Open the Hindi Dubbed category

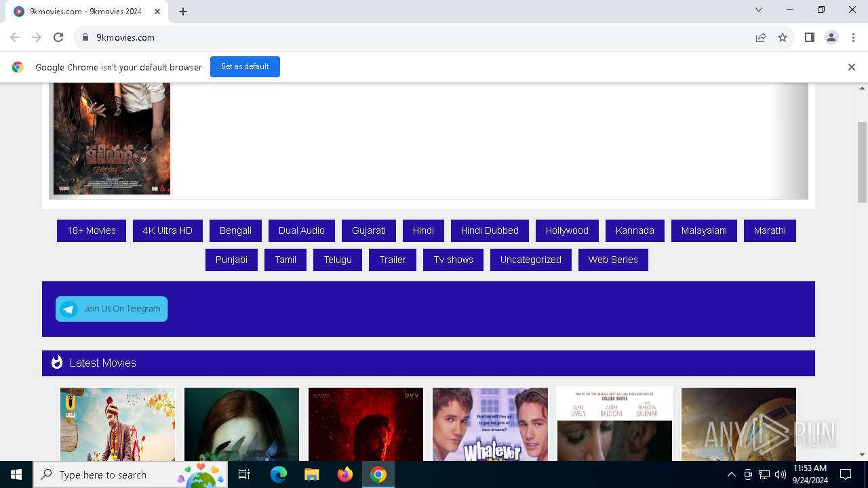tap(490, 230)
